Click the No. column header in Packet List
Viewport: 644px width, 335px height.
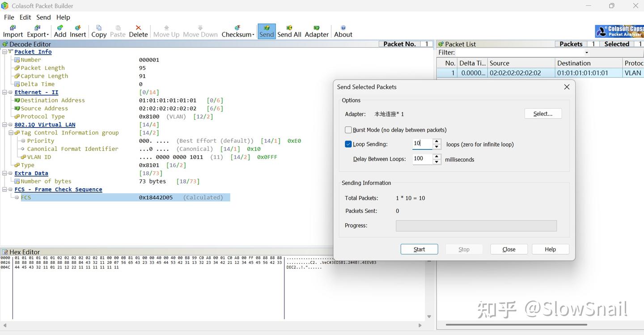[x=447, y=63]
